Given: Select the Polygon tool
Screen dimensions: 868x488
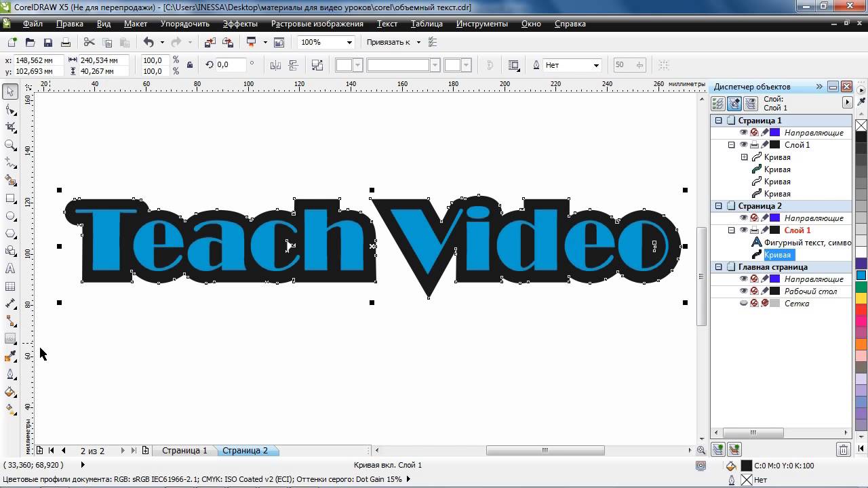Looking at the screenshot, I should coord(10,233).
